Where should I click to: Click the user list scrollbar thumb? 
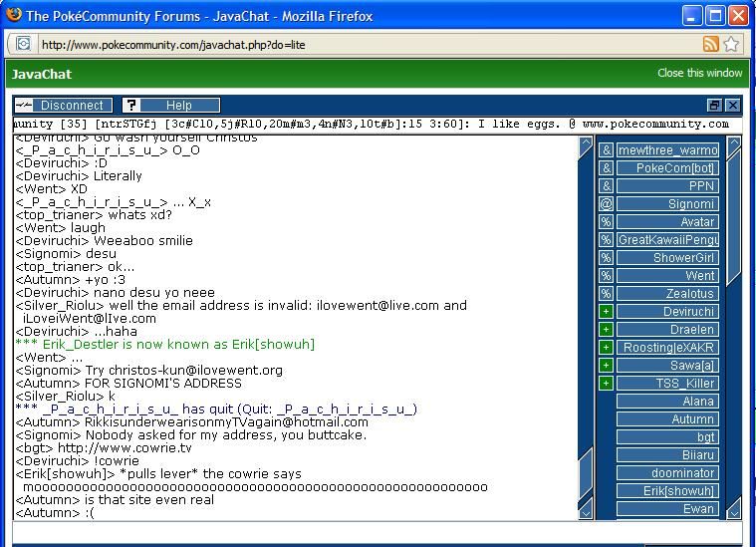tap(734, 217)
